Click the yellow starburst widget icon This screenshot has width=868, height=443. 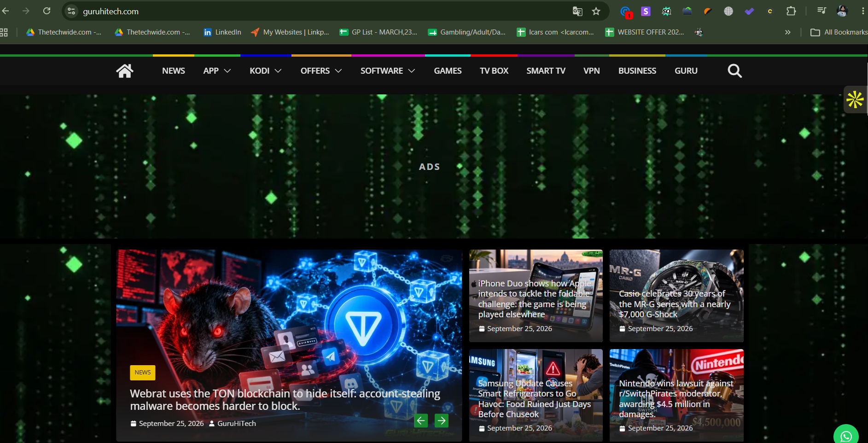coord(855,99)
